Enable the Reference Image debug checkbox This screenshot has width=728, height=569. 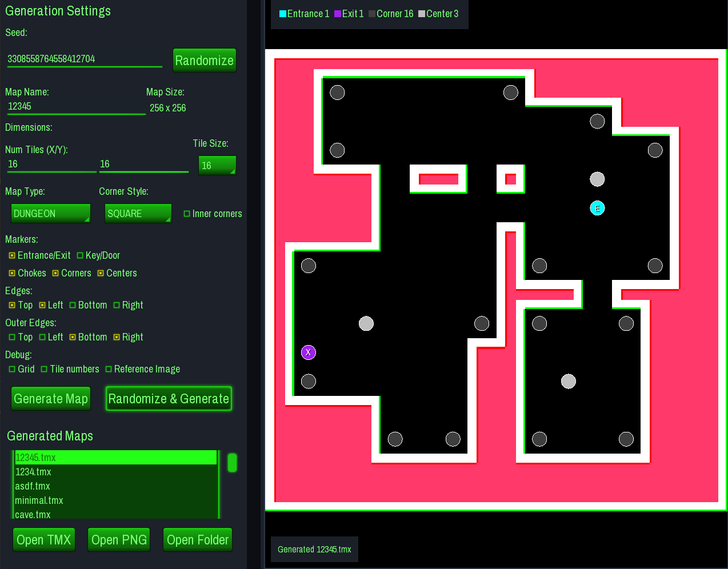[109, 369]
